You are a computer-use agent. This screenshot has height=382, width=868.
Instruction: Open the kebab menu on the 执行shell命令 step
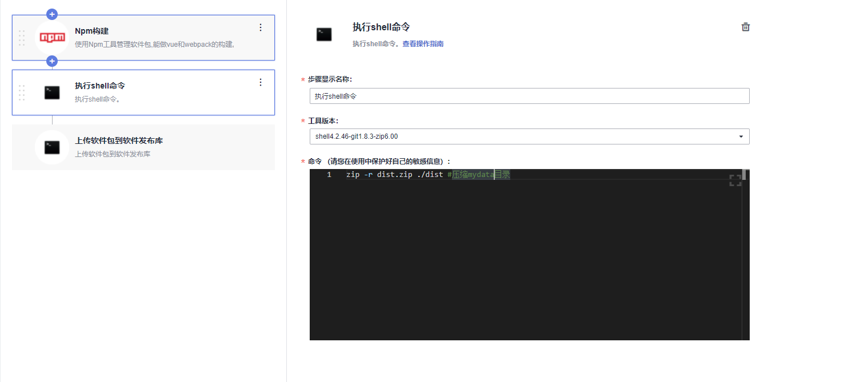(x=261, y=82)
